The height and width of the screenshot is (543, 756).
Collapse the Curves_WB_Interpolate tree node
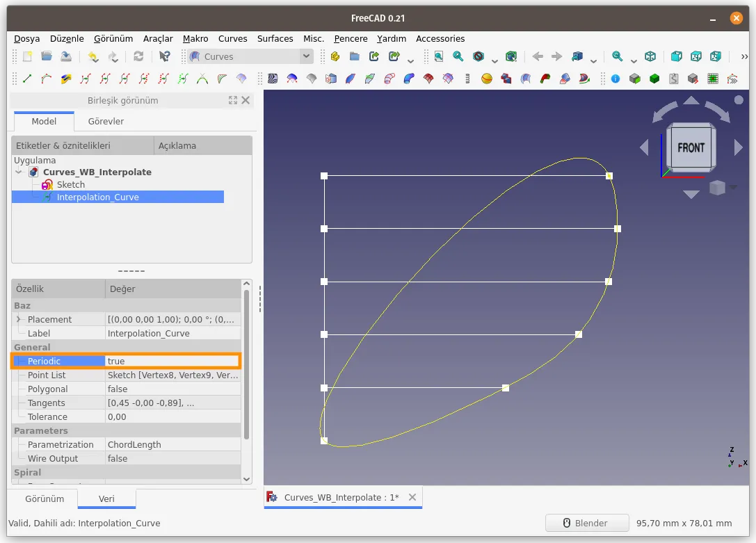pyautogui.click(x=19, y=172)
